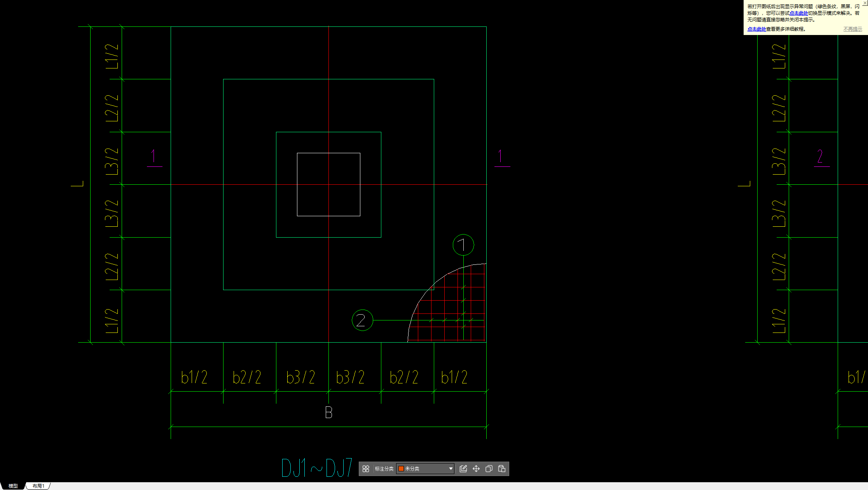Open the annotation category grid icon
The image size is (868, 490).
(x=366, y=469)
